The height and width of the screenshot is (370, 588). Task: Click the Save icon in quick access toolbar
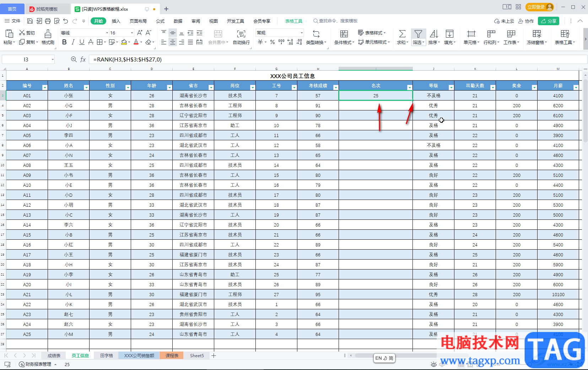[30, 21]
